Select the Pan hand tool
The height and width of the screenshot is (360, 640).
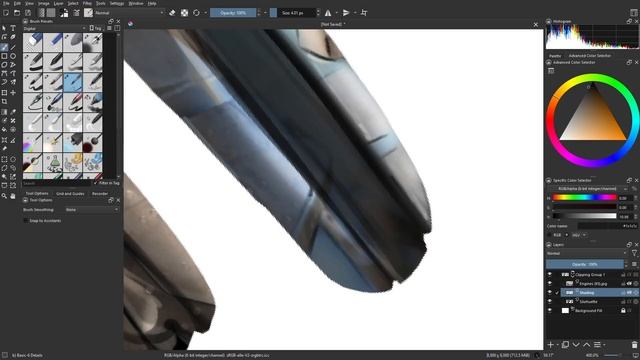pos(13,196)
